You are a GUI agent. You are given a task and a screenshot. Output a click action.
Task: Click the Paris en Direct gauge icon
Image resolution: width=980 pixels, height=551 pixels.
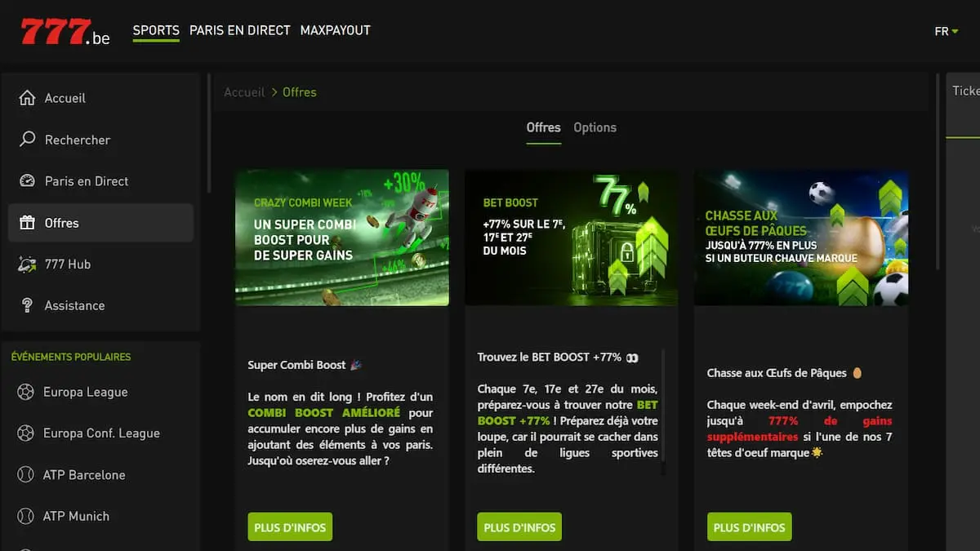27,181
